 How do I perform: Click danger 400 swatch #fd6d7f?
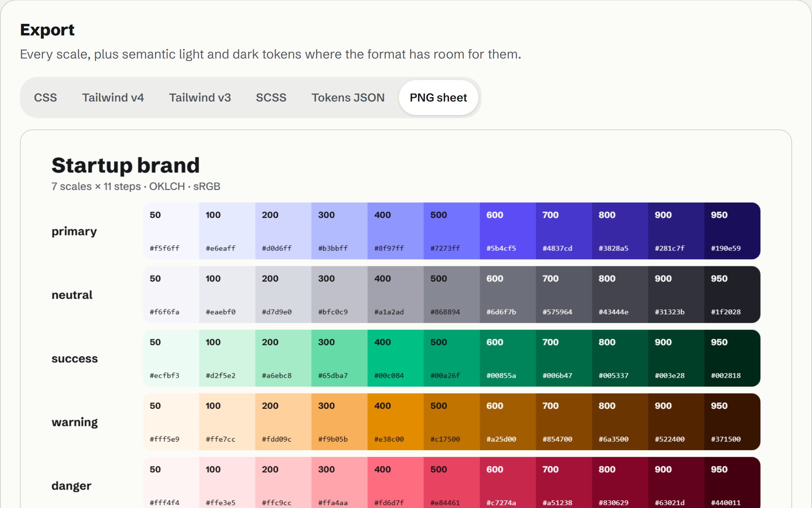(396, 483)
